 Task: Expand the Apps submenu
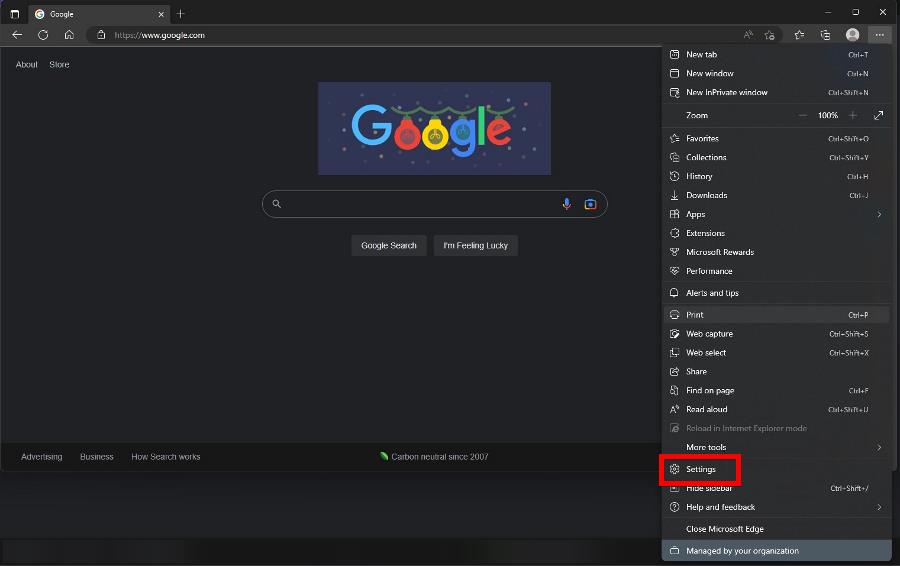[777, 214]
